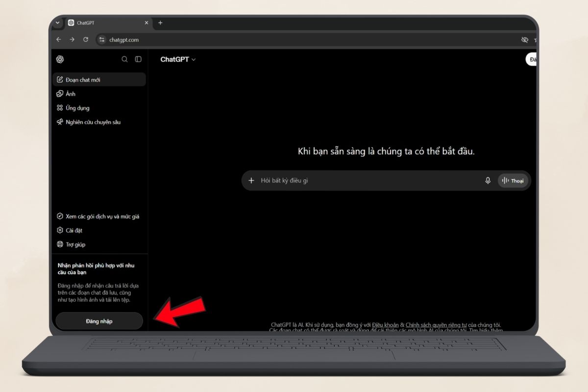Click the ChatGPT logo in sidebar
The width and height of the screenshot is (588, 392).
coord(60,59)
